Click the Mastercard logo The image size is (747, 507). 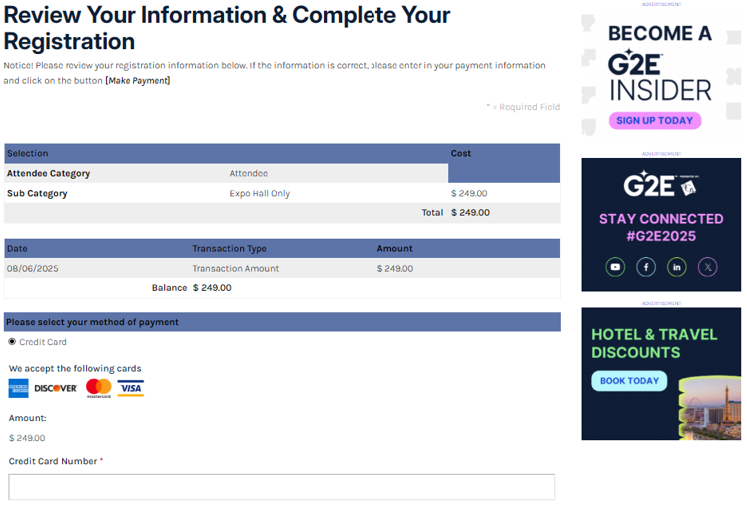coord(99,388)
